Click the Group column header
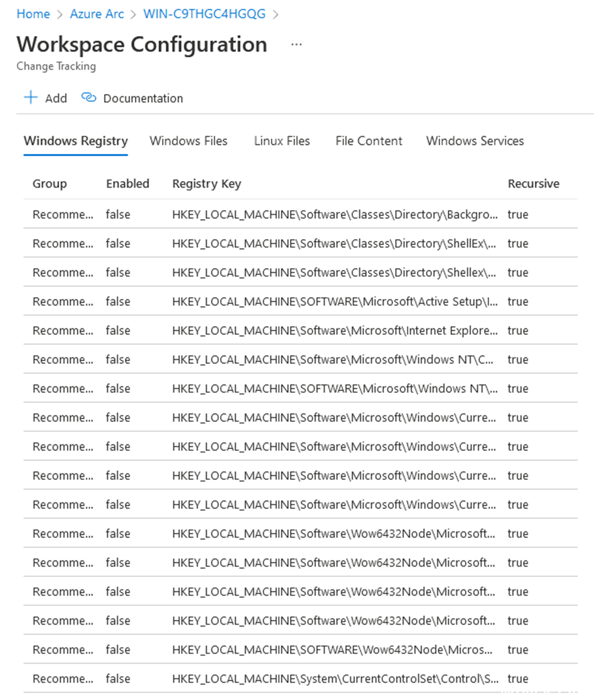This screenshot has height=700, width=594. (x=49, y=183)
